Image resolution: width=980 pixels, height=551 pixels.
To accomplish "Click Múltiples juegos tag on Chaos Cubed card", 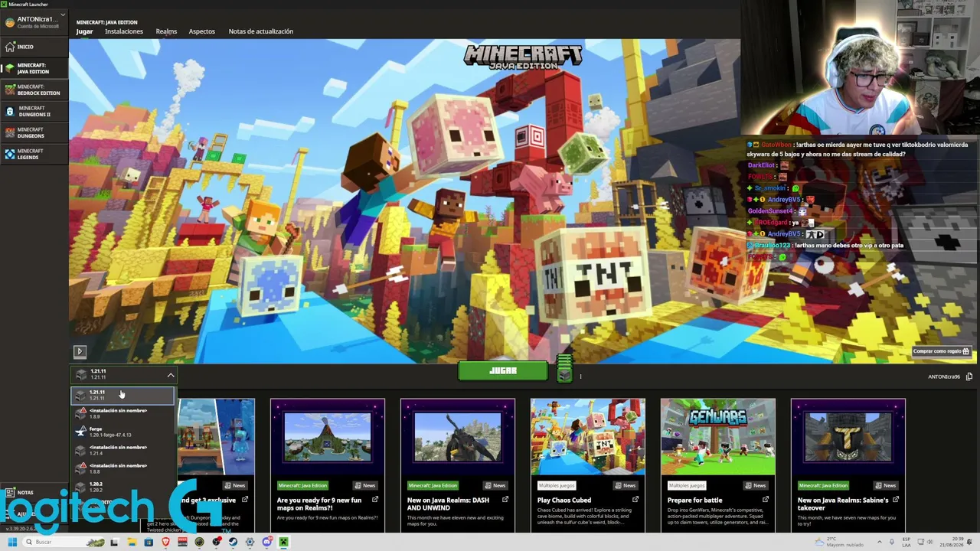I will tap(557, 485).
